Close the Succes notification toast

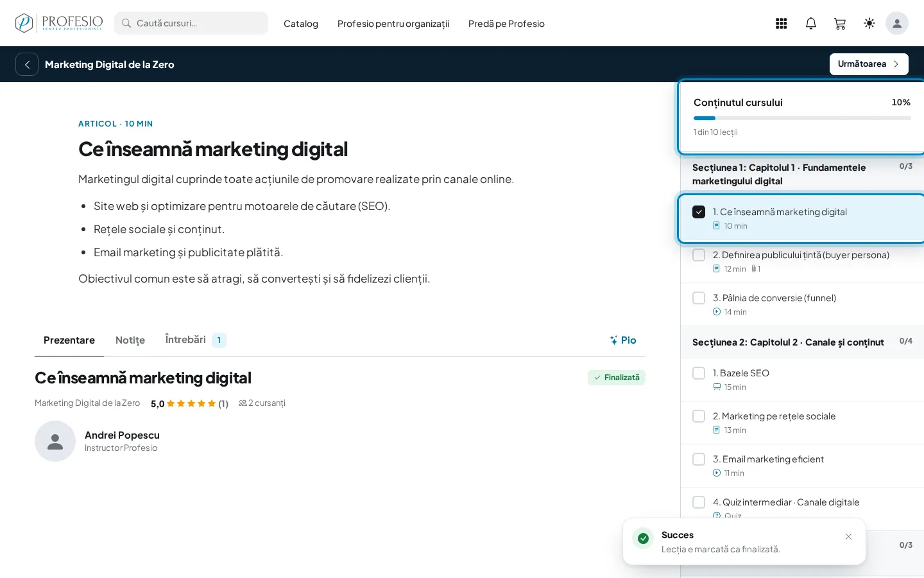coord(848,537)
